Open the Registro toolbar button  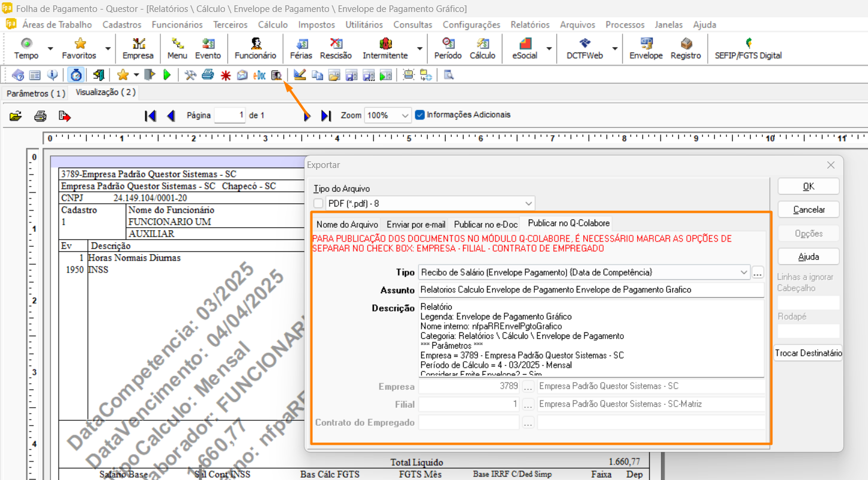tap(686, 49)
